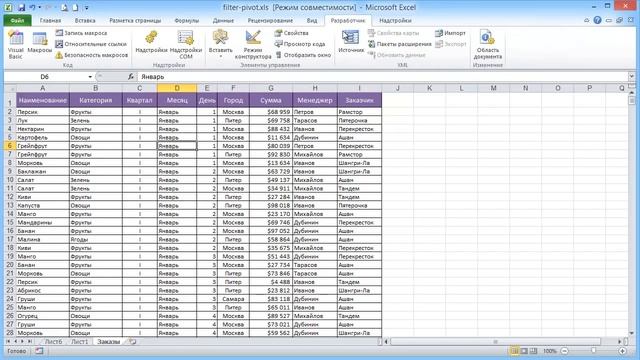Open the Макросы dialog
The width and height of the screenshot is (640, 360).
tap(40, 42)
